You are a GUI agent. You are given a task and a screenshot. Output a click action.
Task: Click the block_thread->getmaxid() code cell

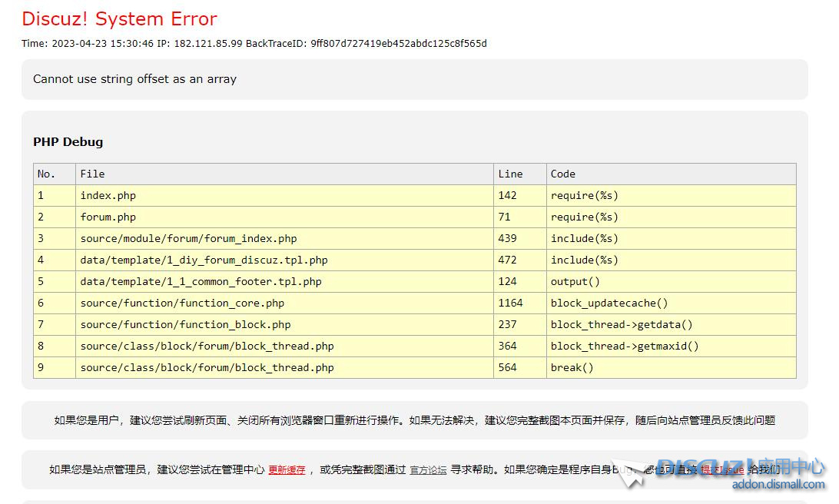pos(624,346)
